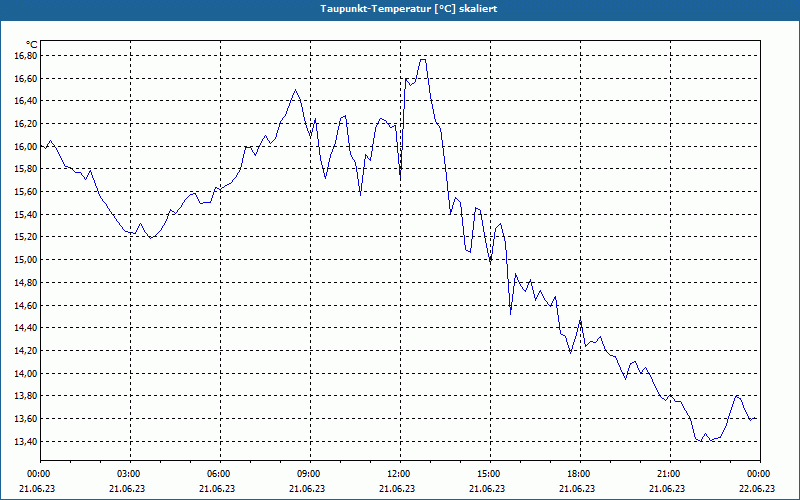Click the 06:00 time axis label

point(220,474)
